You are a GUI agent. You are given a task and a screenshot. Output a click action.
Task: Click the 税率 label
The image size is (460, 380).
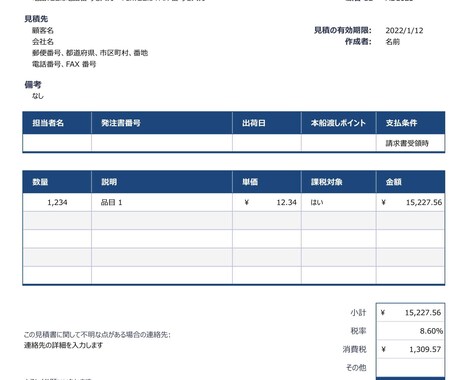click(358, 331)
